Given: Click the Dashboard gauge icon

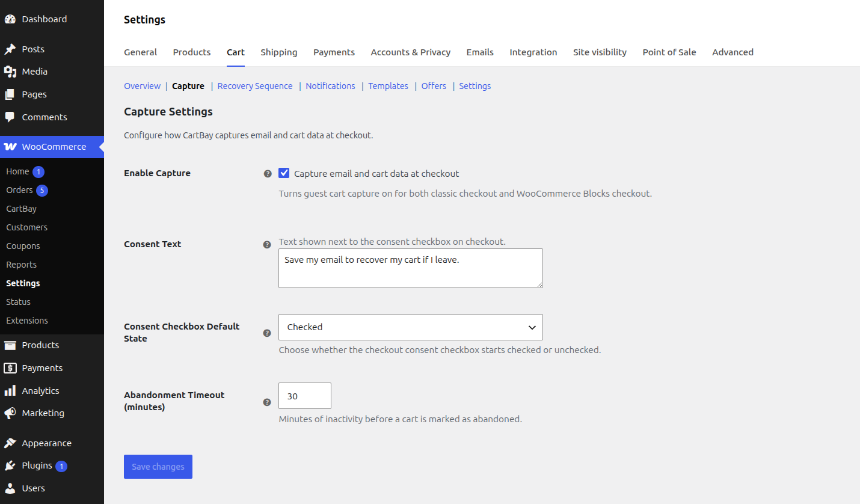Looking at the screenshot, I should 10,19.
